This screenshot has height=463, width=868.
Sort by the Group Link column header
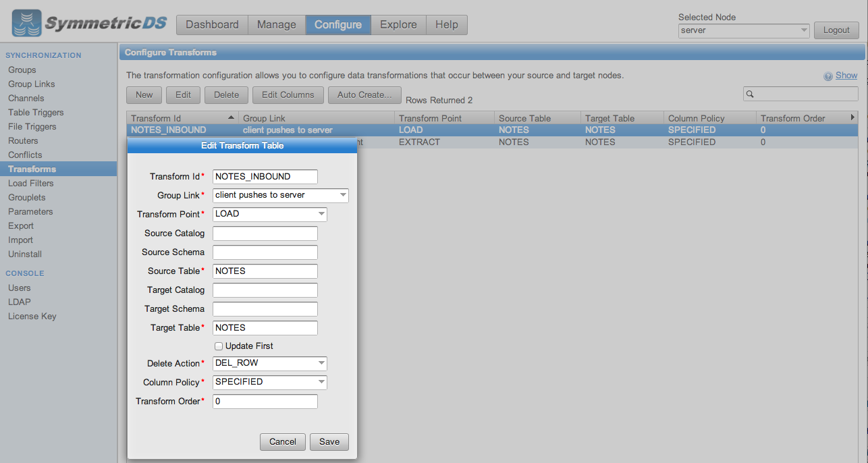click(317, 118)
